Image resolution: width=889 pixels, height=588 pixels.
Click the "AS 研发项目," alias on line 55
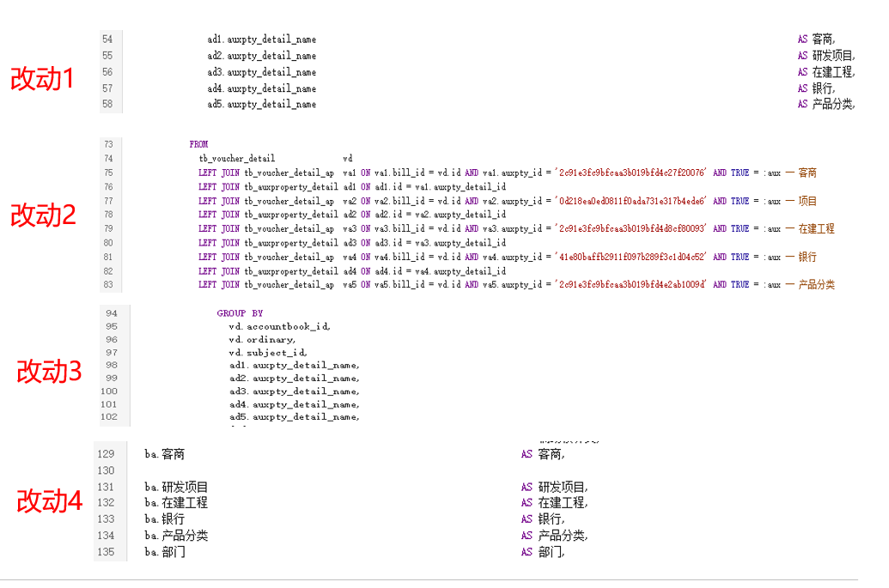point(826,56)
